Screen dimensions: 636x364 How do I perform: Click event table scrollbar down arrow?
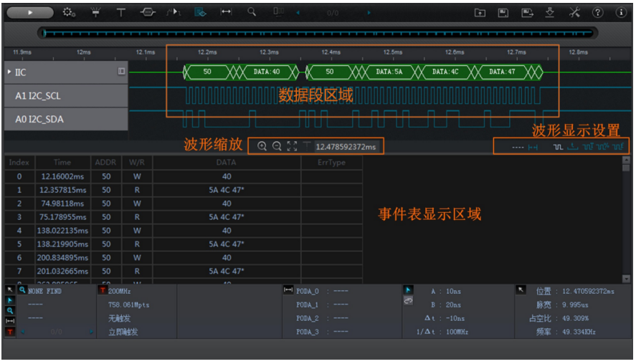pyautogui.click(x=626, y=279)
